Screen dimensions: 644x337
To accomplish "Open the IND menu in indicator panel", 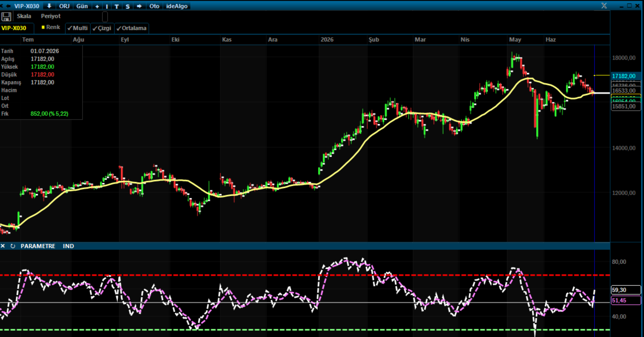I will 68,246.
